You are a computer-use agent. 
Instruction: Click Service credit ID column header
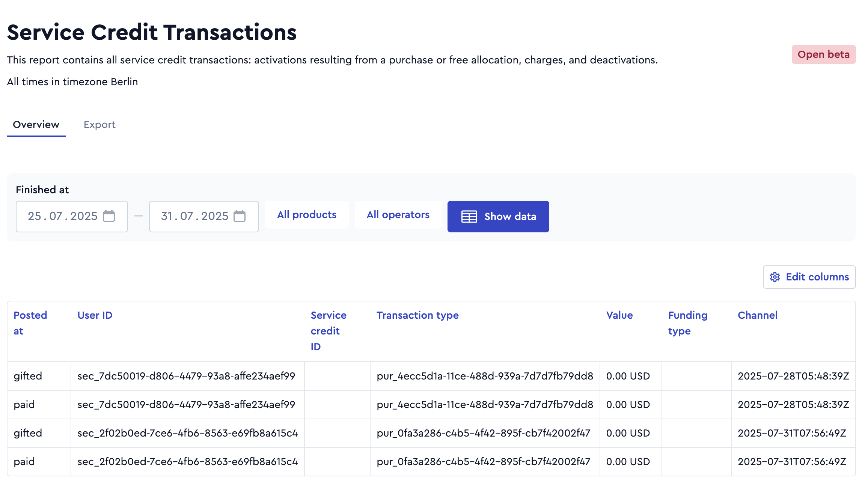point(329,331)
